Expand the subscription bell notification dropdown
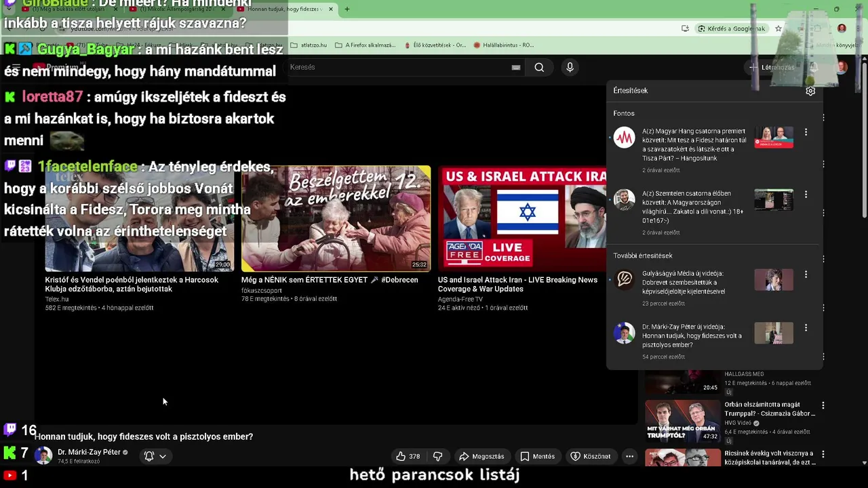The image size is (868, 488). coord(155,456)
